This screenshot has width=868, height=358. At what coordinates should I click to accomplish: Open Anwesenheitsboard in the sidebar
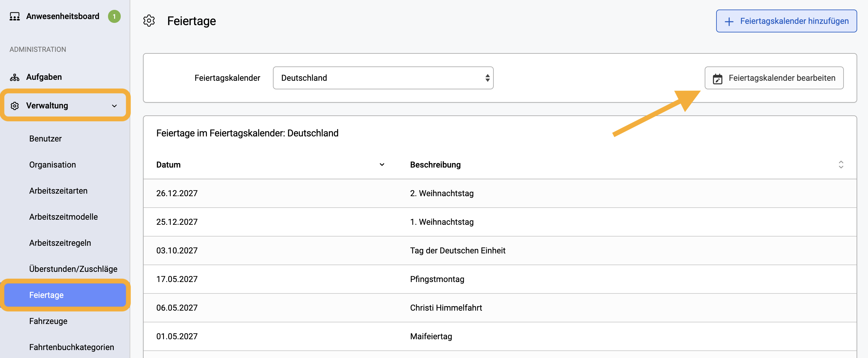point(63,17)
